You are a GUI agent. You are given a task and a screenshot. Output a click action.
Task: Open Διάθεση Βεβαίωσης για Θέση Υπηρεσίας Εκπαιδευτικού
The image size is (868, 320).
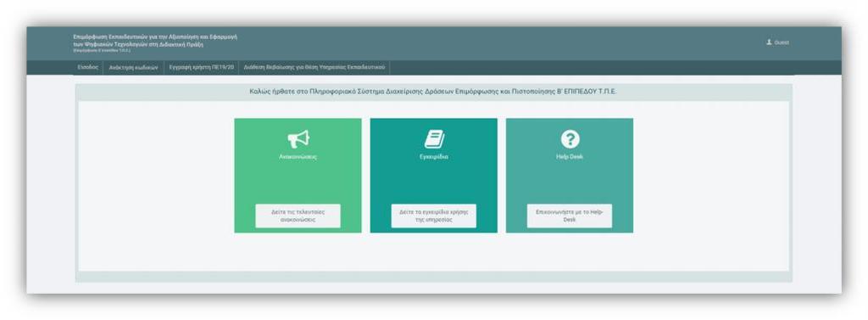[314, 67]
